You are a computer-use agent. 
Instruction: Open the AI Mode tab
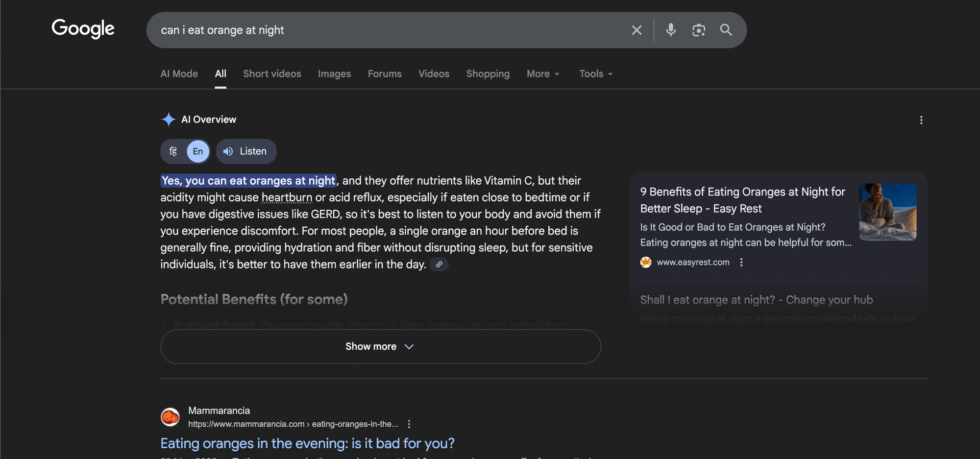coord(179,74)
